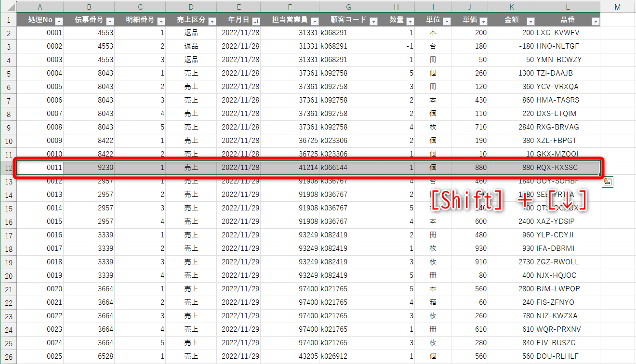This screenshot has height=364, width=636.
Task: Click the Quick Analysis icon beside row 12
Action: click(607, 182)
